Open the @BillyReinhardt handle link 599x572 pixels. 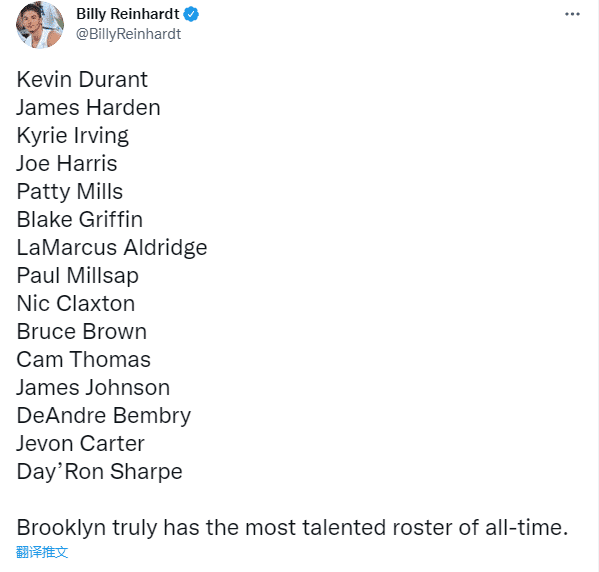pyautogui.click(x=128, y=34)
